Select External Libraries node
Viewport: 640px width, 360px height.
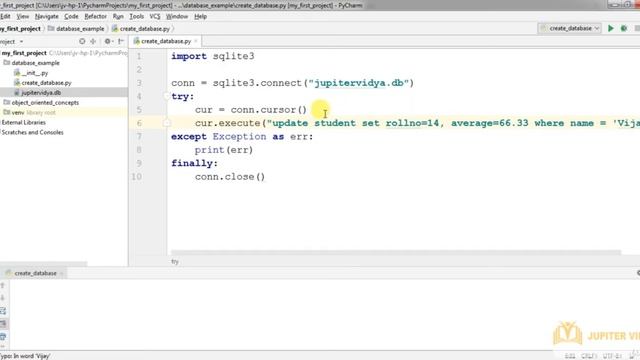(24, 122)
